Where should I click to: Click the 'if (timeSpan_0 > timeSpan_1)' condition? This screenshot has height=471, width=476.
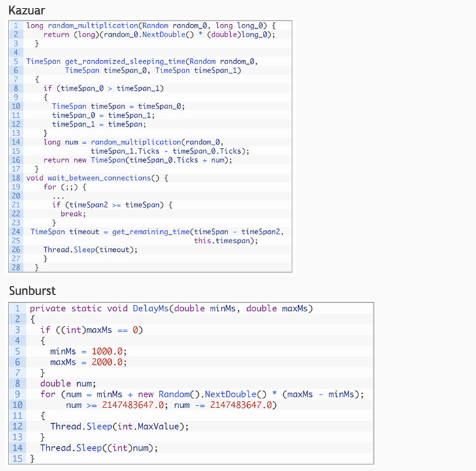(103, 88)
